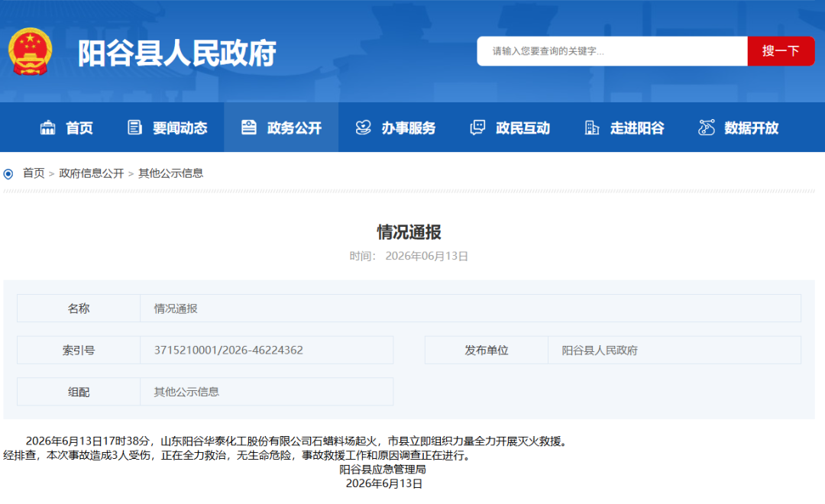The image size is (825, 504).
Task: Click the closing date 2026年6月13日
Action: point(384,483)
